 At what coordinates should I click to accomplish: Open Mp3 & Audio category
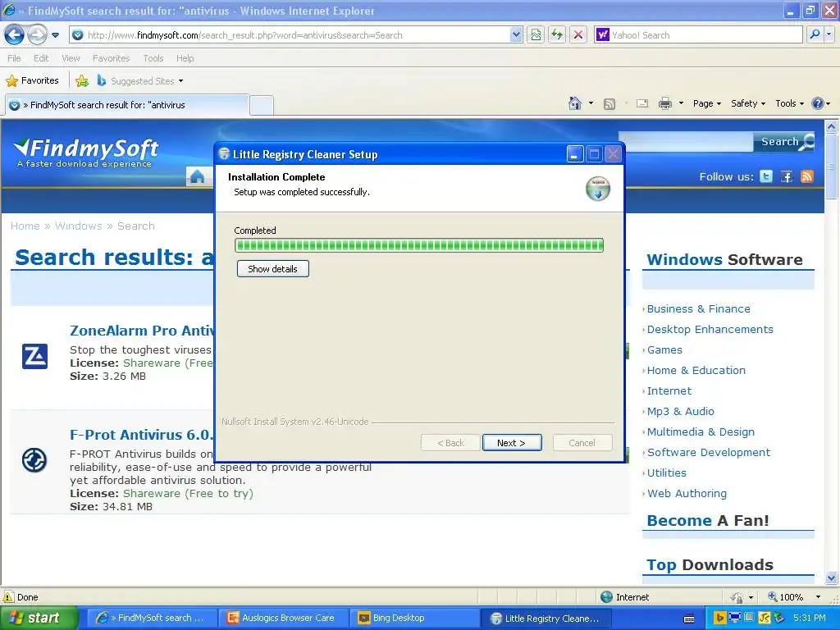[x=680, y=412]
